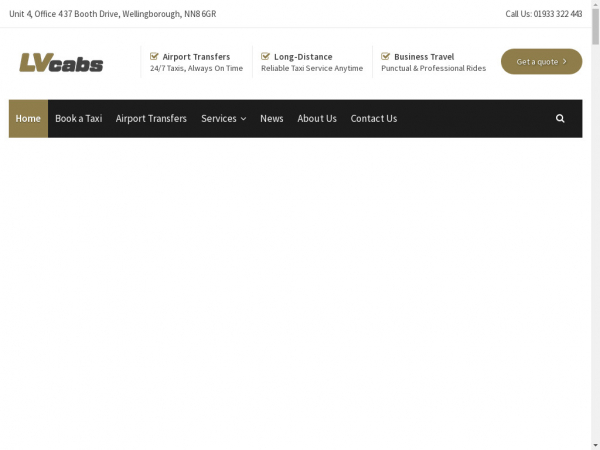Click the checkmark icon beside Airport Transfers
Viewport: 600px width, 450px height.
pos(154,57)
